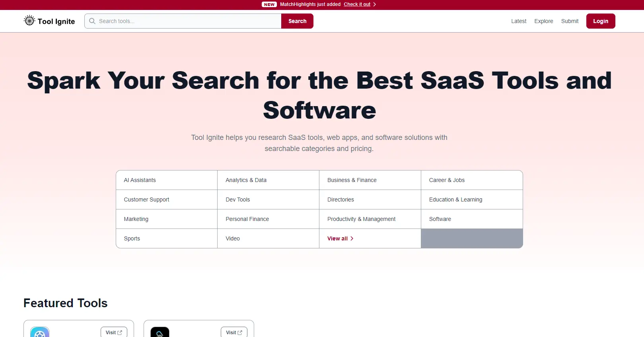Open the Productivity & Management category
Screen dimensions: 644x337
point(370,219)
